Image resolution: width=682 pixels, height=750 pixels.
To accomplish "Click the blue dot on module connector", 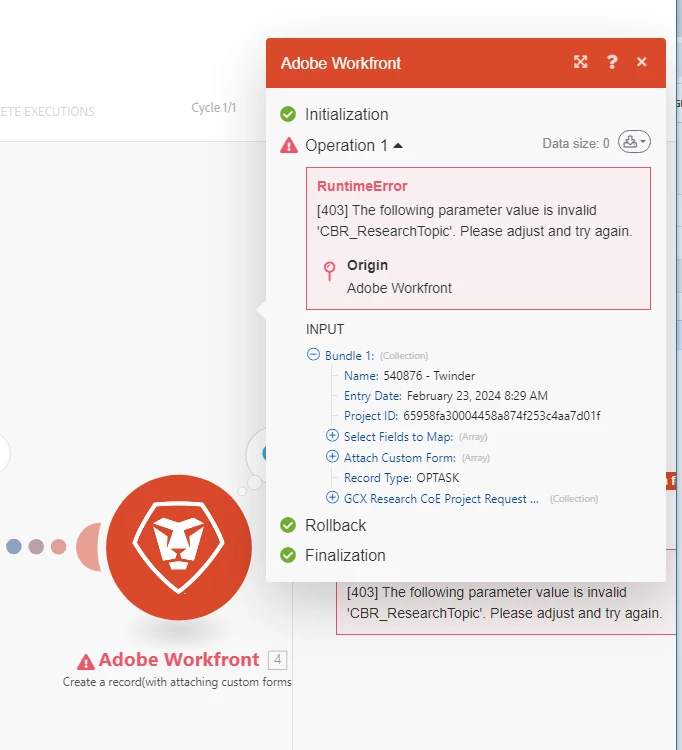I will click(14, 546).
